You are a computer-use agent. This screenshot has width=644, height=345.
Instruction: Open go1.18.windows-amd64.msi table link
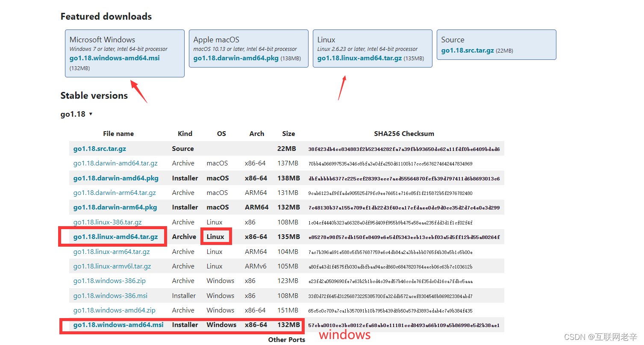(x=118, y=325)
